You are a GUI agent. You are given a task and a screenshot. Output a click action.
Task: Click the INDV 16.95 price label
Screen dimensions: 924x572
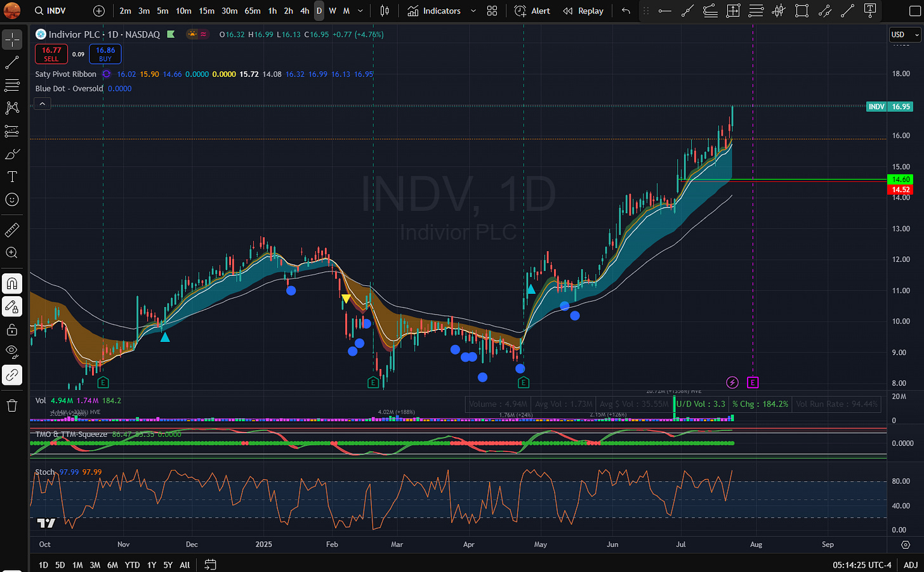coord(890,107)
